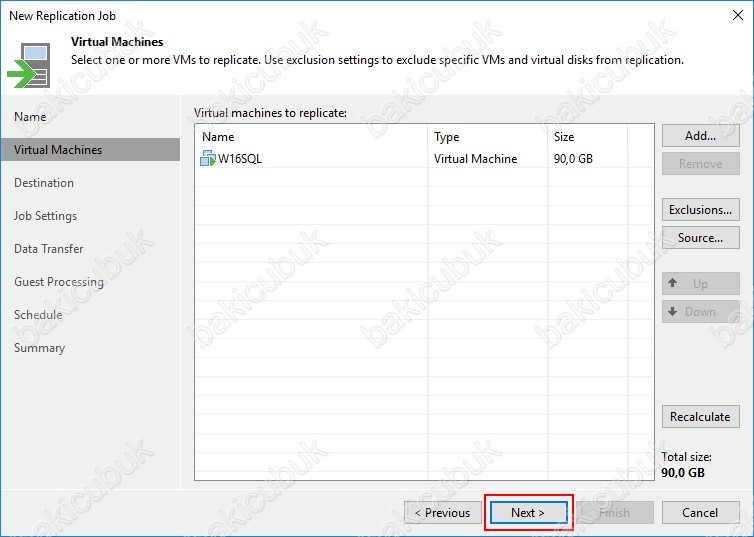The height and width of the screenshot is (537, 754).
Task: Select the Name wizard step
Action: coord(30,116)
